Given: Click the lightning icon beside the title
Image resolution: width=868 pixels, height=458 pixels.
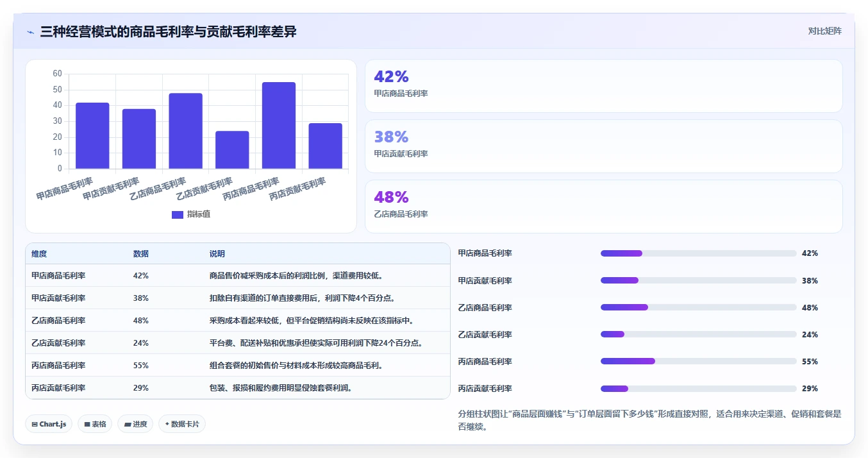Looking at the screenshot, I should tap(31, 31).
